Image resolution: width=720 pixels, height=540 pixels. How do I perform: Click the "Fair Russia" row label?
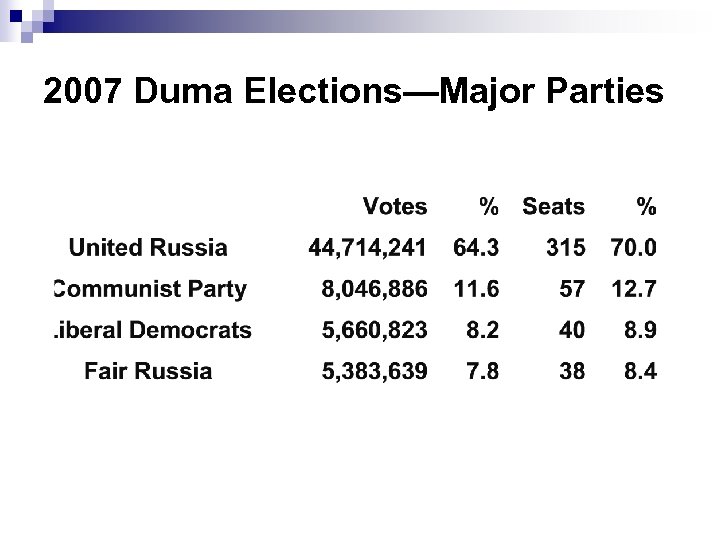pos(148,371)
